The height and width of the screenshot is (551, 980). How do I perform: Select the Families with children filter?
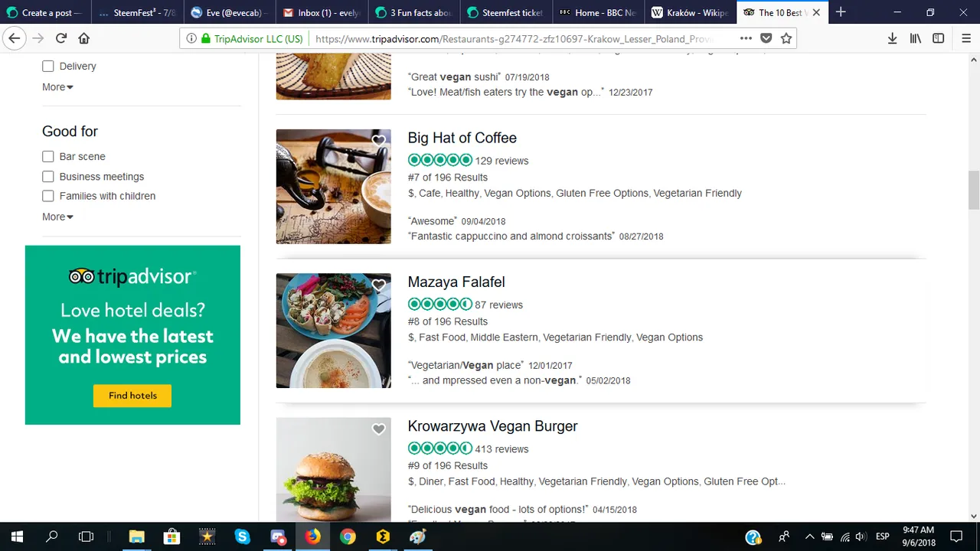pyautogui.click(x=48, y=196)
